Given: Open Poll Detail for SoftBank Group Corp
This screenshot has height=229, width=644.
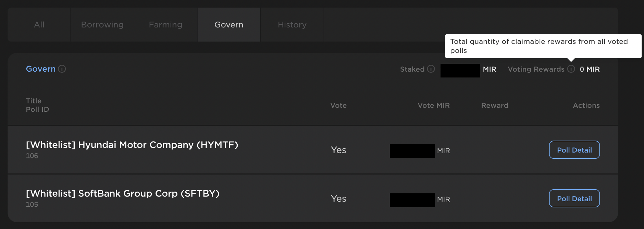Looking at the screenshot, I should point(574,198).
